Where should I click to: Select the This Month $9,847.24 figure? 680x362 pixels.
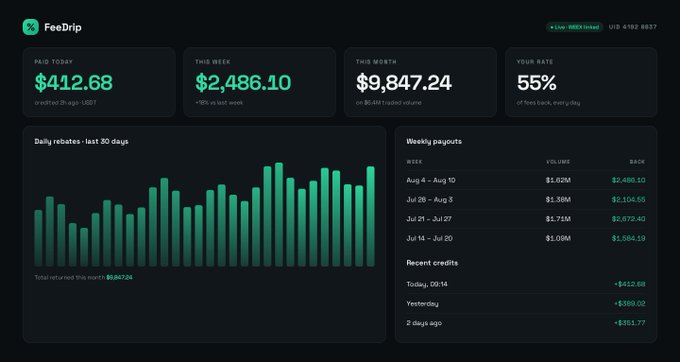pyautogui.click(x=404, y=82)
